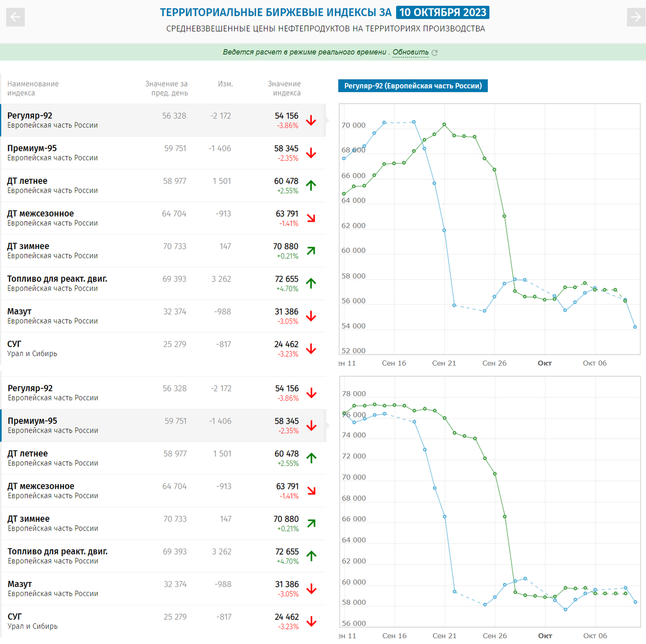
Task: Click +4.70% in lower Топливо row
Action: (287, 561)
